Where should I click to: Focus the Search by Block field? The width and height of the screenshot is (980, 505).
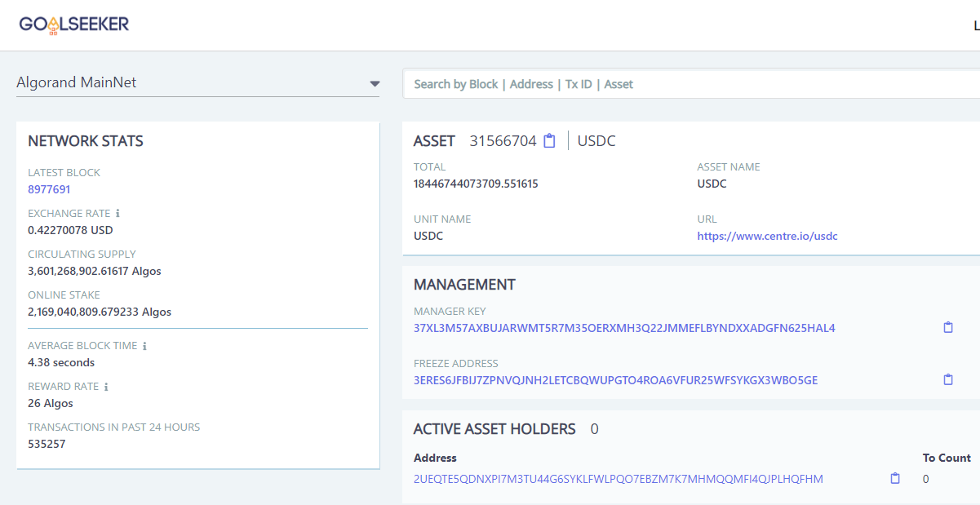point(691,84)
